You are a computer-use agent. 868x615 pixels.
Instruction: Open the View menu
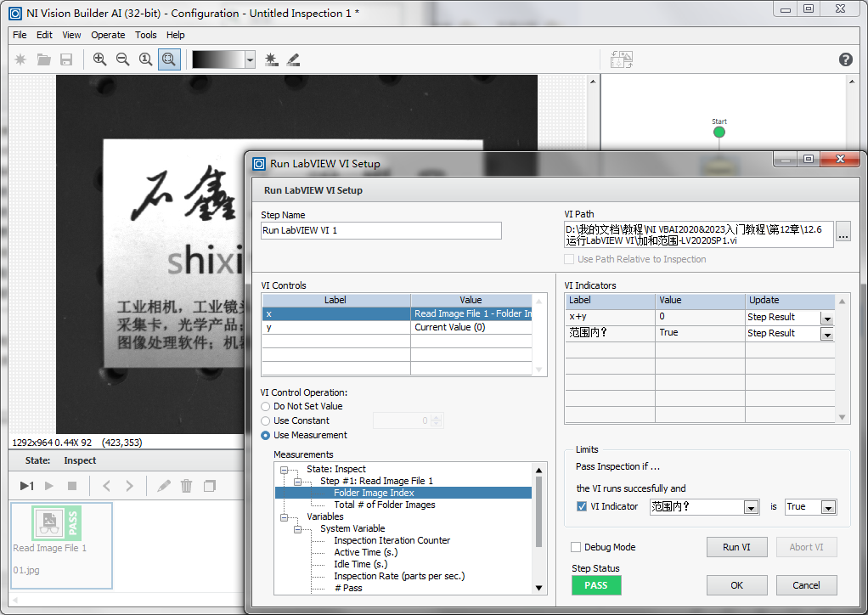pos(71,35)
